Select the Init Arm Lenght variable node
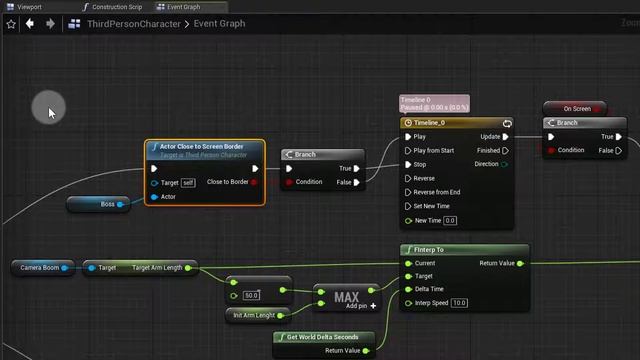This screenshot has width=640, height=360. [258, 315]
